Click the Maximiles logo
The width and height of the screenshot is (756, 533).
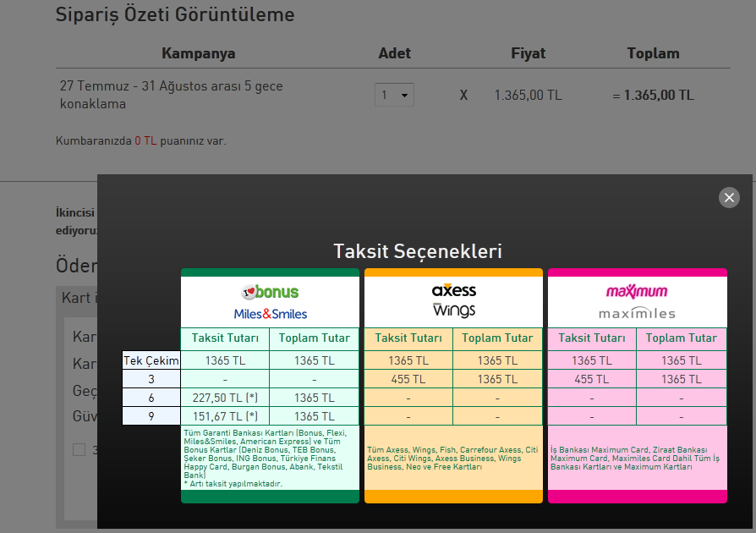coord(637,314)
